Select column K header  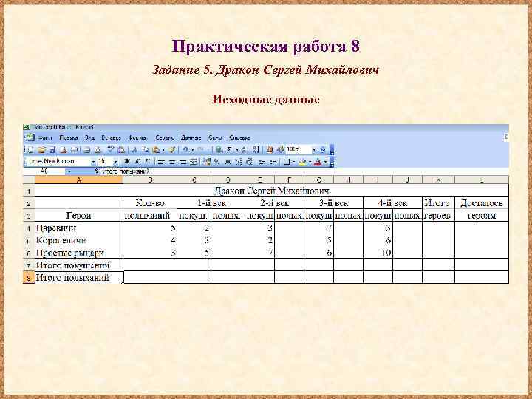tap(438, 180)
